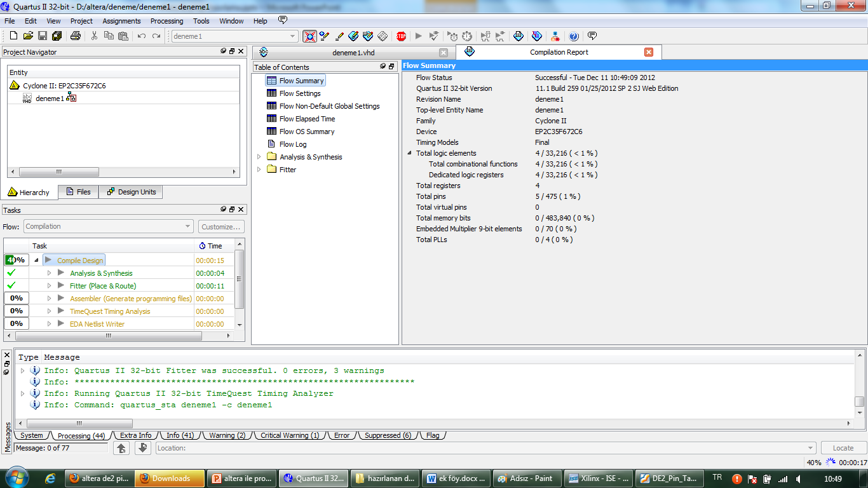Click the red STOP processing icon
The width and height of the screenshot is (868, 488).
[x=401, y=36]
